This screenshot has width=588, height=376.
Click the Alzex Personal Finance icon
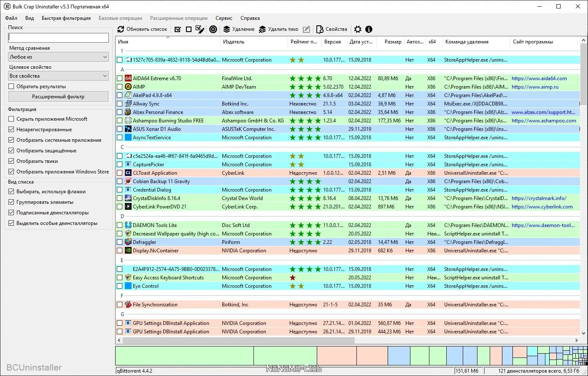(x=128, y=112)
